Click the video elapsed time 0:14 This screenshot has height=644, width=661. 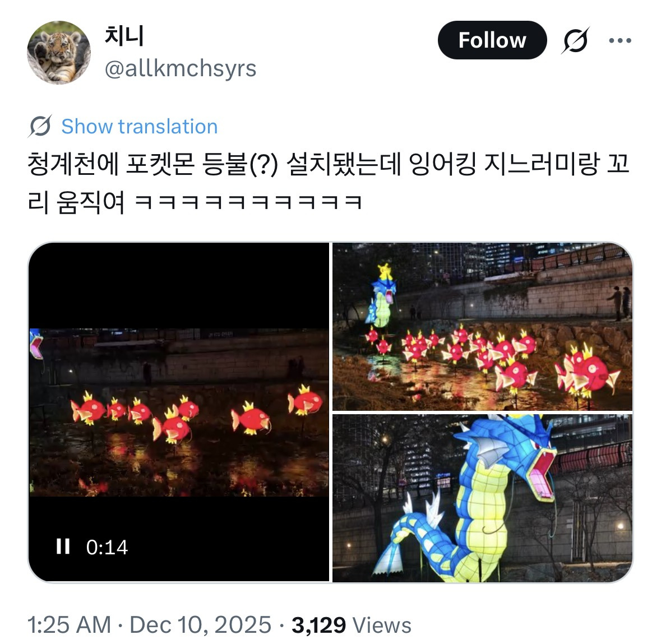[x=107, y=547]
